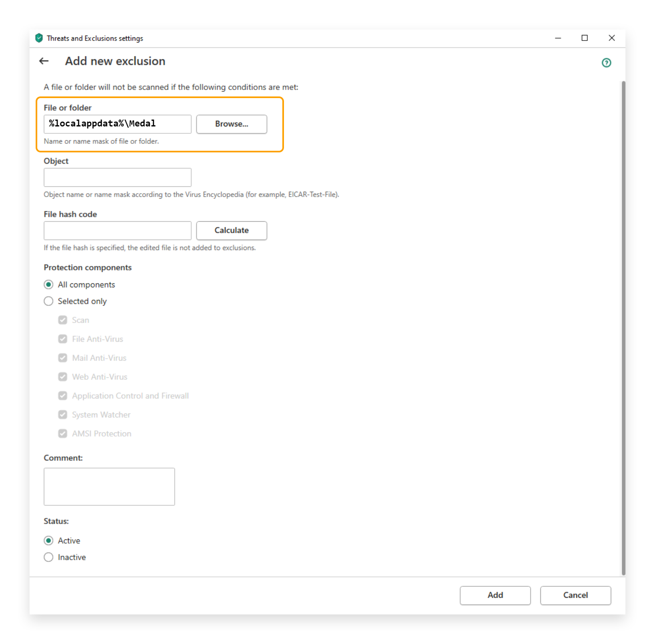This screenshot has height=644, width=655.
Task: Set status to Inactive
Action: click(x=49, y=557)
